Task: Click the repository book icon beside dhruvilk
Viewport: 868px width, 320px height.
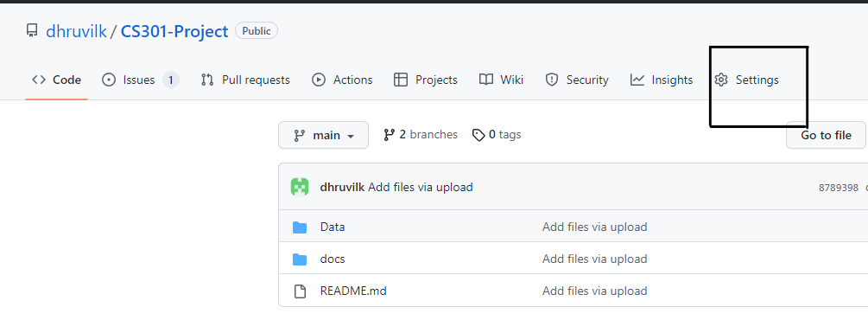Action: pos(32,31)
